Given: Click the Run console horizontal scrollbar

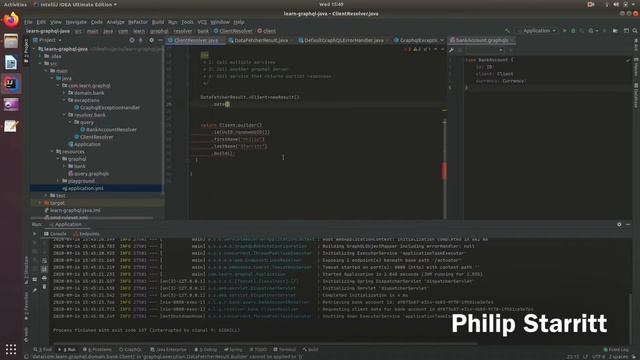Looking at the screenshot, I should [264, 344].
